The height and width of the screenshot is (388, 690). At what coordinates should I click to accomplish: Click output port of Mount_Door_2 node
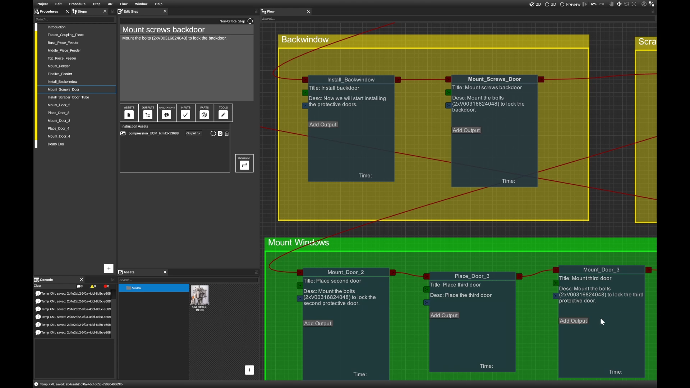click(x=393, y=273)
